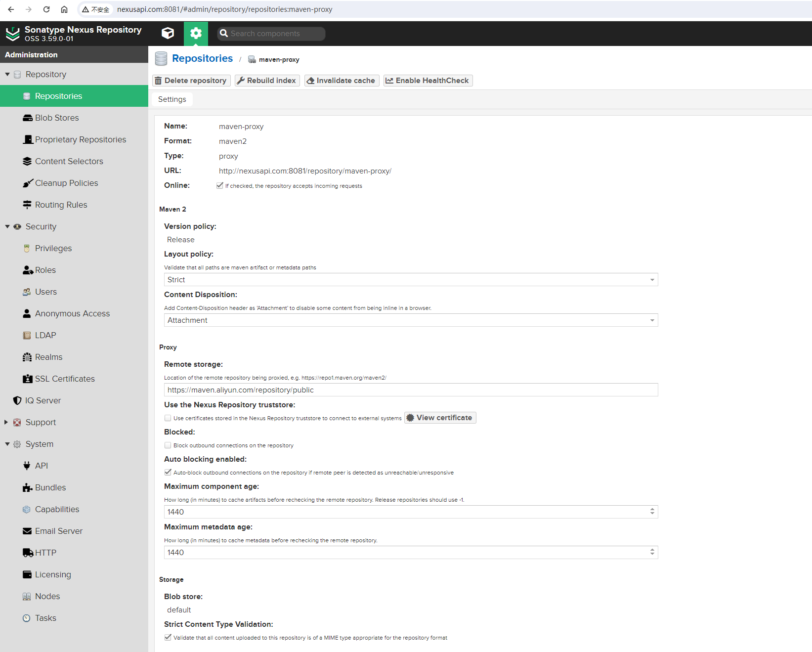Click the Tasks clock icon
Screen dimensions: 812x652
[x=27, y=618]
